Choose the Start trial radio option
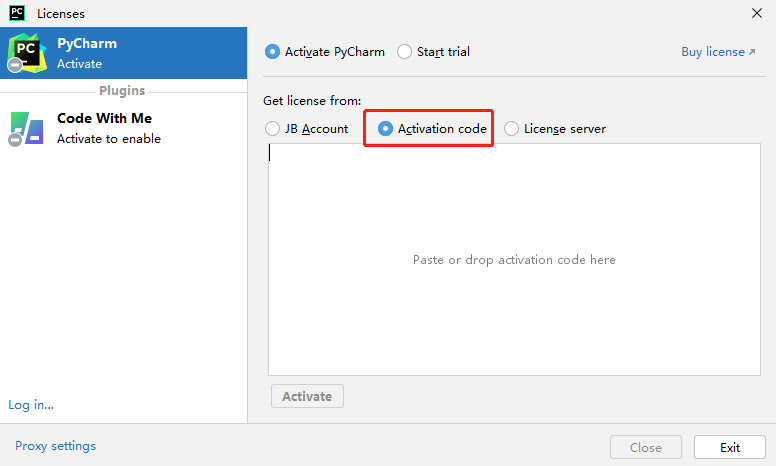 (404, 52)
